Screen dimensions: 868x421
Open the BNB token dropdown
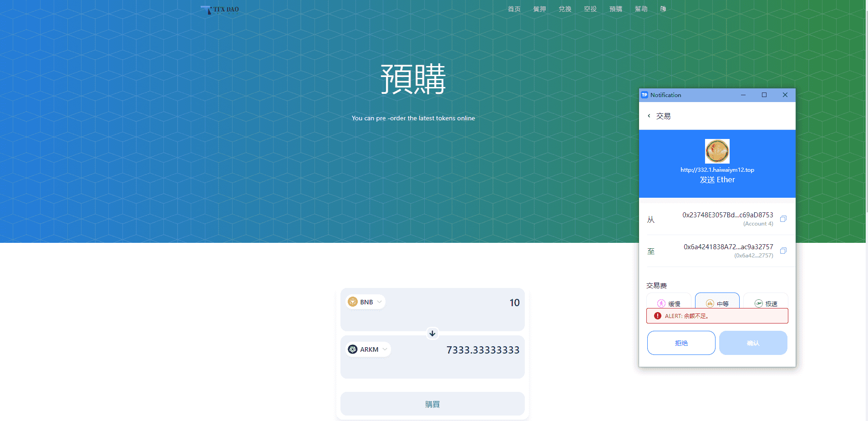[x=365, y=302]
